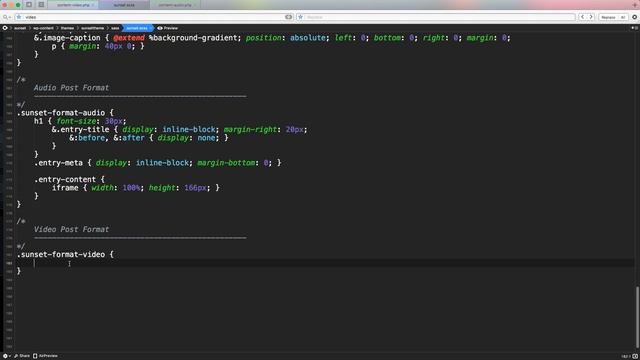Click AirPreview in the status bar
640x360 pixels.
pyautogui.click(x=45, y=356)
